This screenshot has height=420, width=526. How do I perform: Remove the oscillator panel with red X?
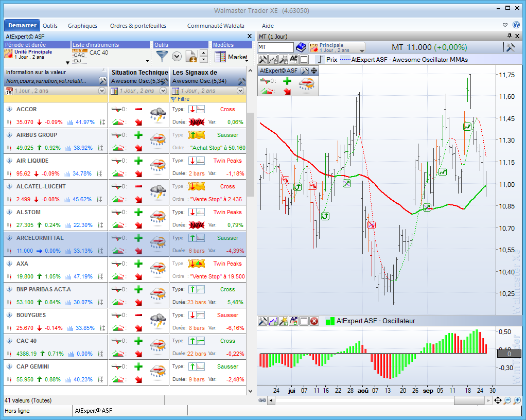pos(314,321)
